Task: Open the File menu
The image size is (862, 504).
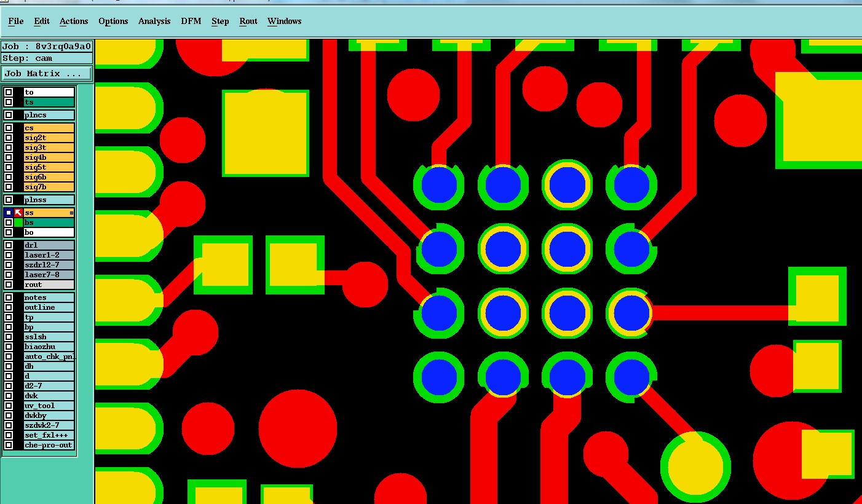Action: click(16, 21)
